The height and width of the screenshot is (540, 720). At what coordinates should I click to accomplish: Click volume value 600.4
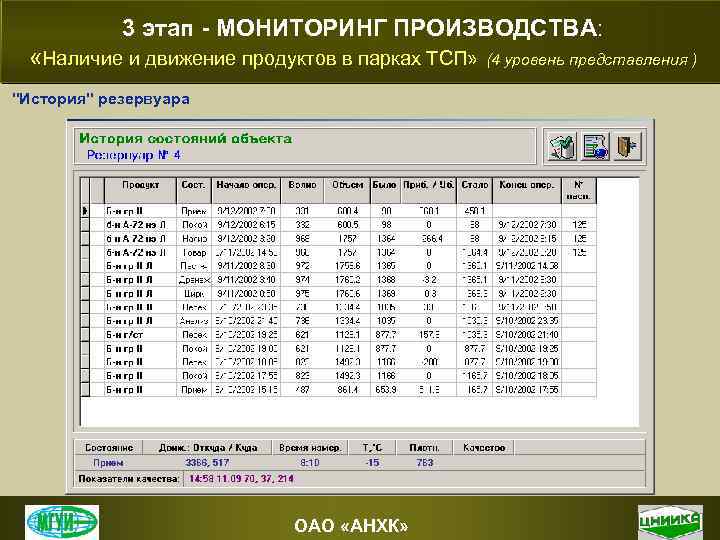tap(347, 211)
